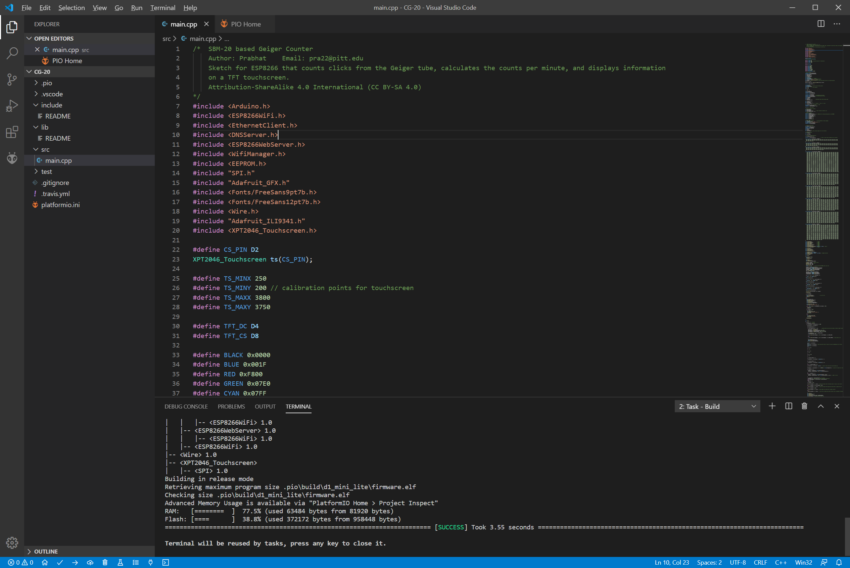Split the terminal panel
The height and width of the screenshot is (568, 850).
(x=788, y=406)
